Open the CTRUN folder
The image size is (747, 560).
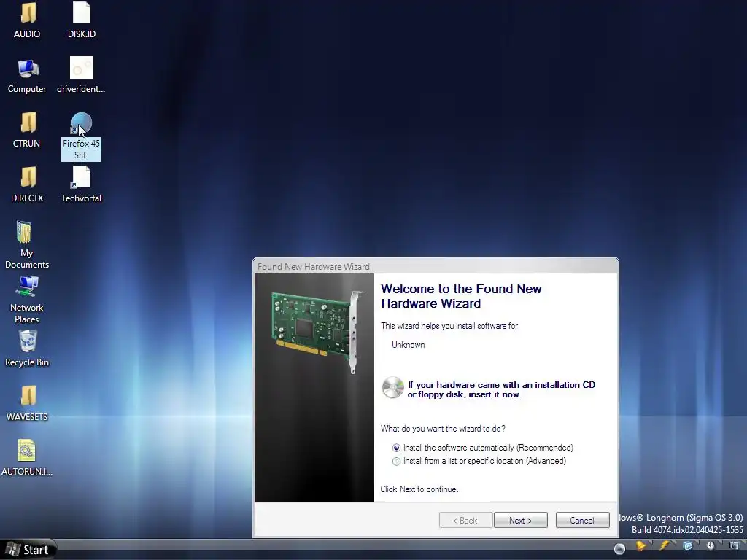[x=28, y=122]
